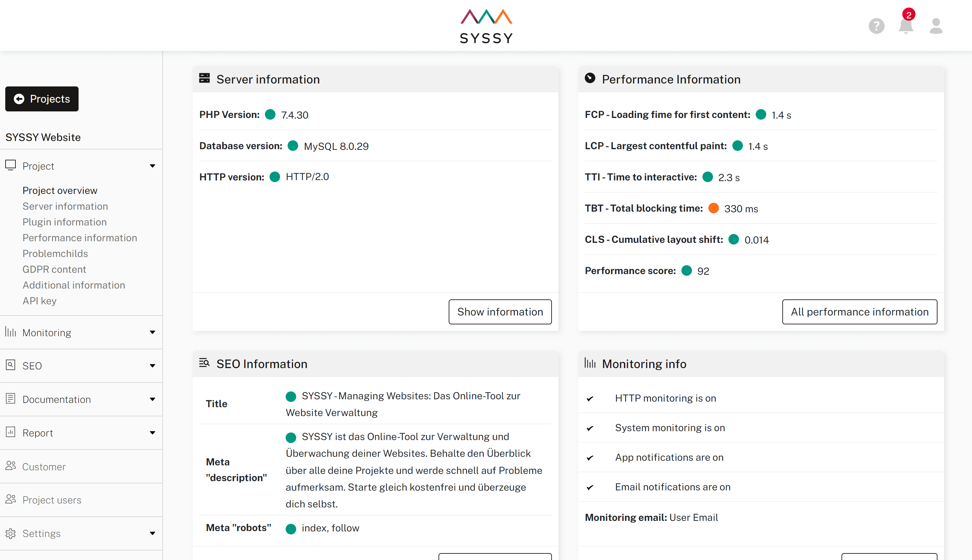
Task: Expand the Documentation menu dropdown arrow
Action: point(152,399)
